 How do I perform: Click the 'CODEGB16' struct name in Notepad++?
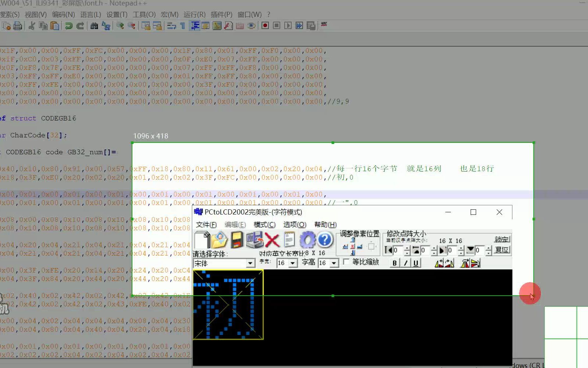pyautogui.click(x=58, y=118)
